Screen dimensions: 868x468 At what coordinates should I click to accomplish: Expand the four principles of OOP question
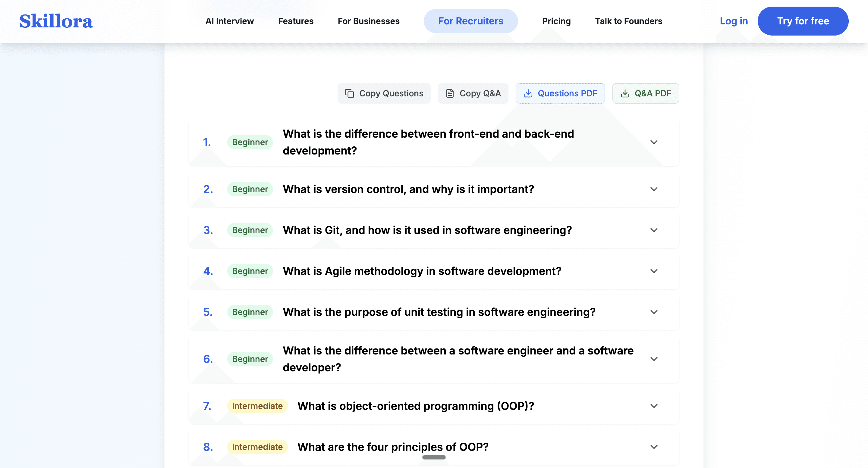click(x=654, y=447)
